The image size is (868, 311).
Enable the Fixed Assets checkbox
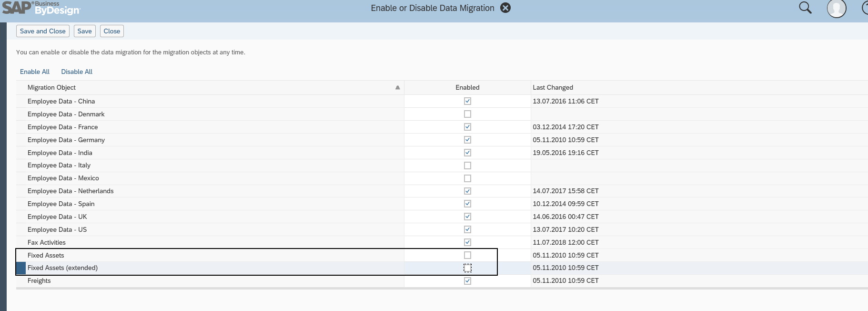467,255
